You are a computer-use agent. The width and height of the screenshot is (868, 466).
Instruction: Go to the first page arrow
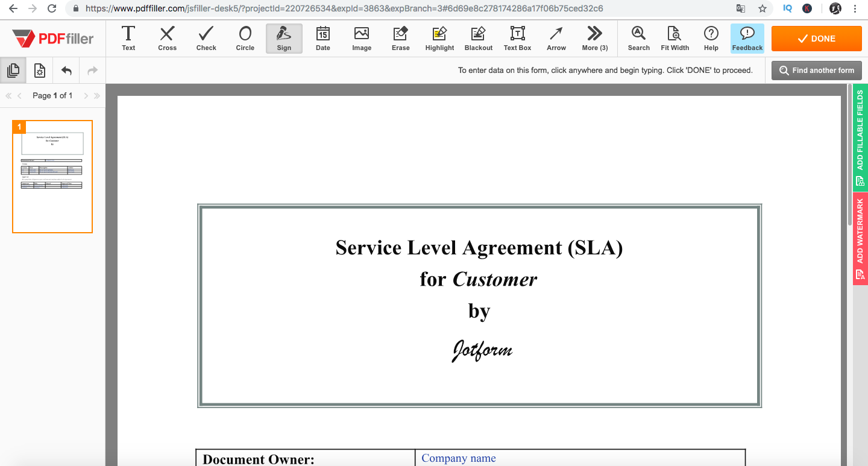(8, 95)
